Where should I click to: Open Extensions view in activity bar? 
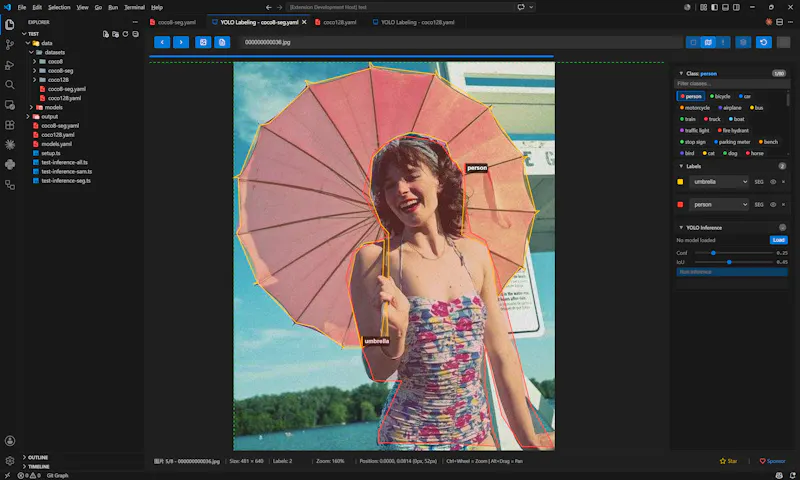pos(10,124)
